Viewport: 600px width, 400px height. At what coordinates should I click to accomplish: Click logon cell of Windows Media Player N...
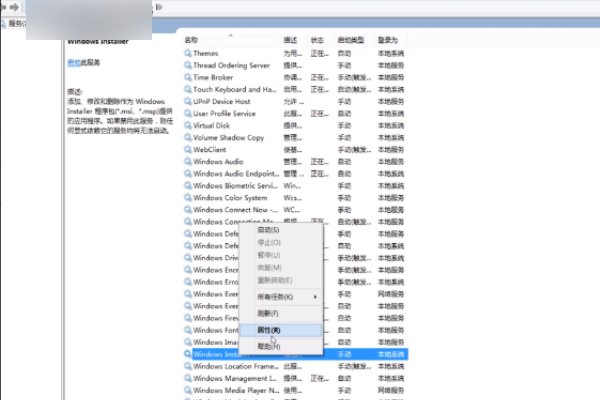point(391,390)
